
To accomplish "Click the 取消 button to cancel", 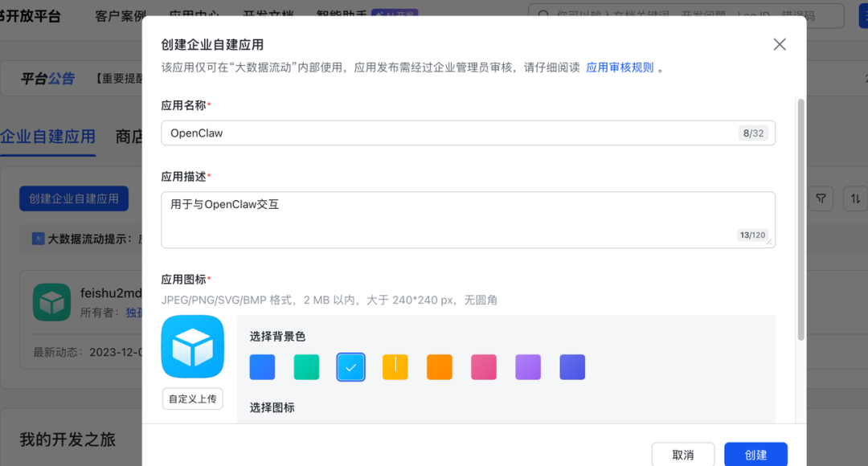I will [x=683, y=454].
